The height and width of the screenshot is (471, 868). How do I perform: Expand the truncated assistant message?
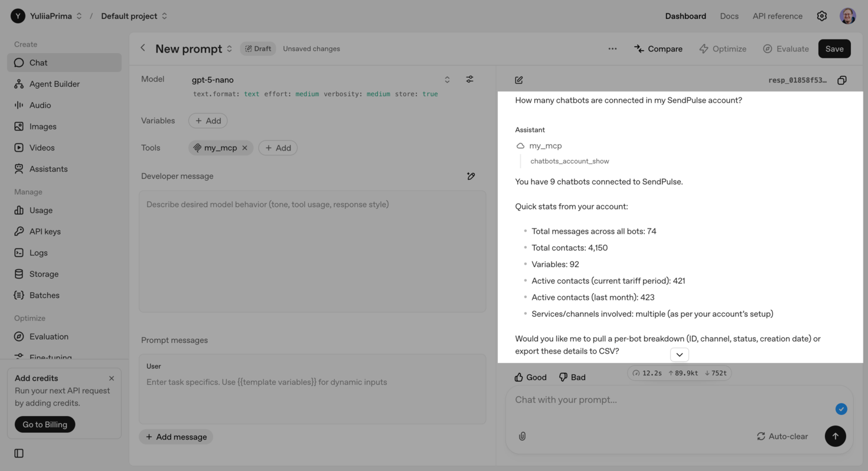coord(679,354)
